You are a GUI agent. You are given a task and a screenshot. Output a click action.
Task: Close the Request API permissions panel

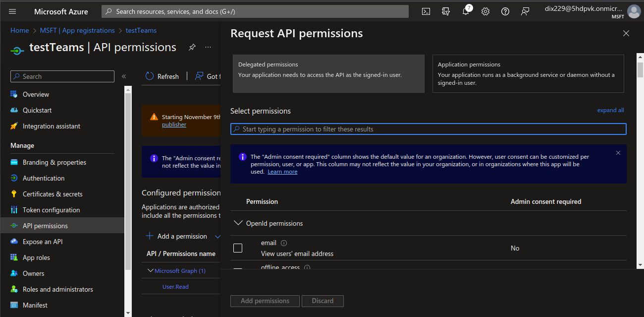click(626, 33)
